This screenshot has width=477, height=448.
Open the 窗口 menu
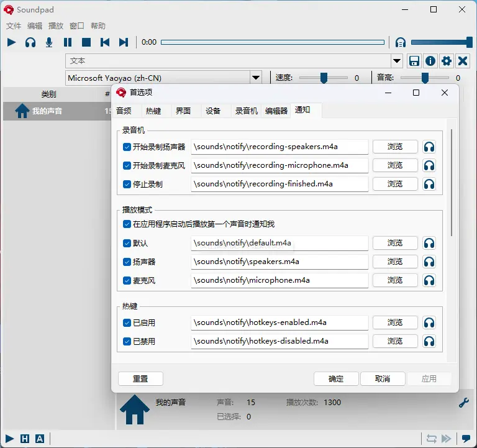pos(76,26)
